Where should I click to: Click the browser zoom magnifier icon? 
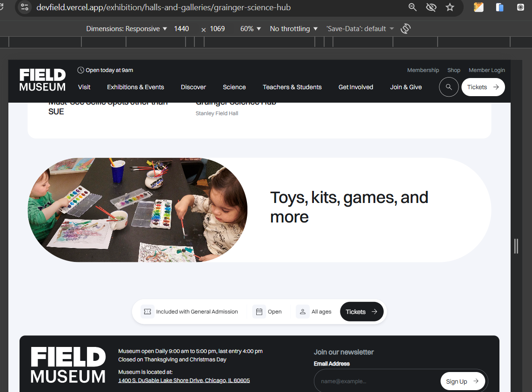coord(412,7)
